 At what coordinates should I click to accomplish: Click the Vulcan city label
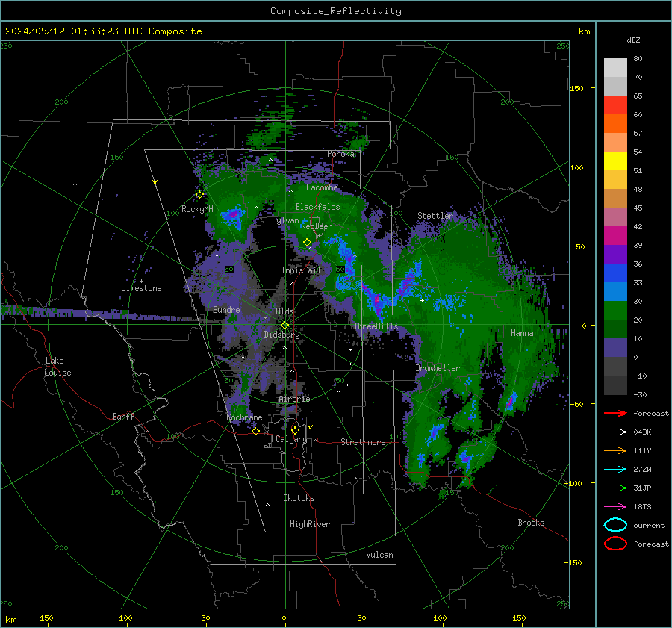tap(379, 555)
